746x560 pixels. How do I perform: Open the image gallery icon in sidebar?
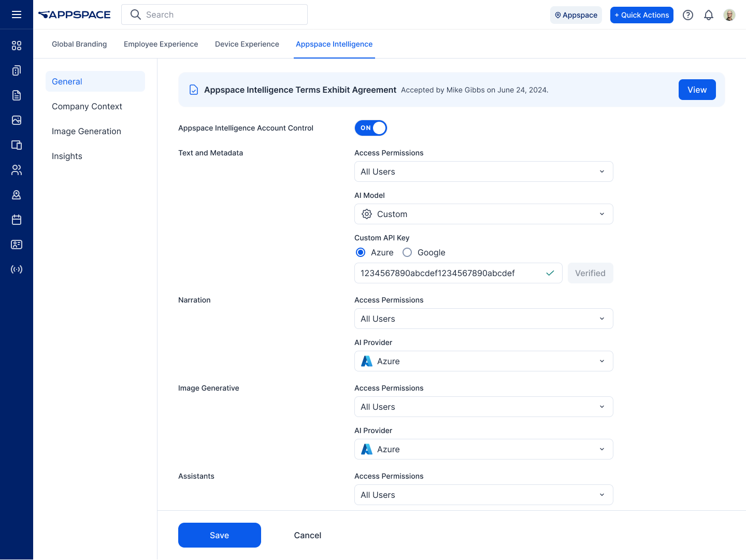(17, 120)
